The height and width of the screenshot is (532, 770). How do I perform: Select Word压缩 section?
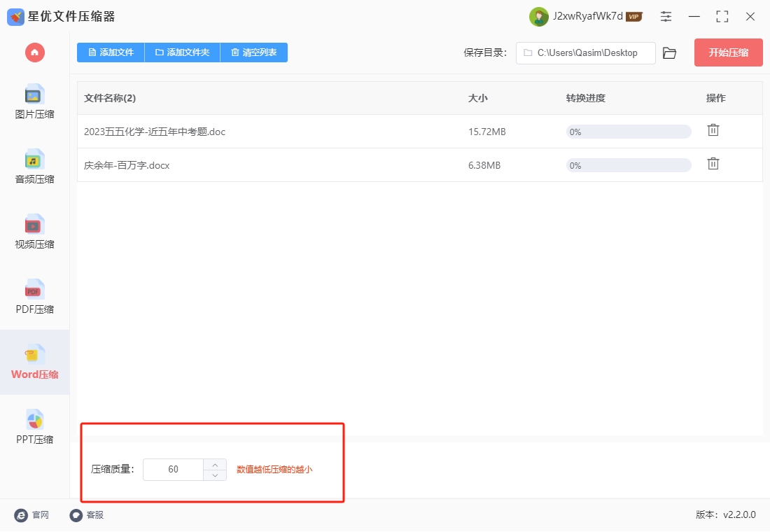[x=34, y=362]
